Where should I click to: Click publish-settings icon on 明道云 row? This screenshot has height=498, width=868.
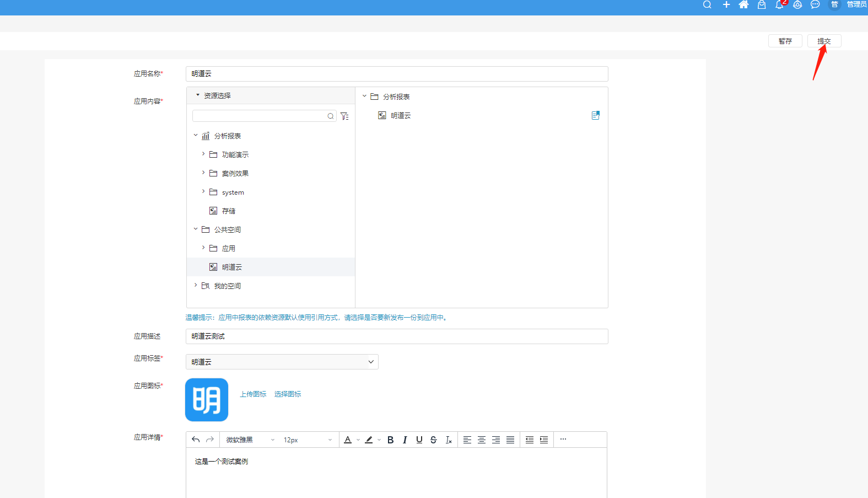(595, 116)
